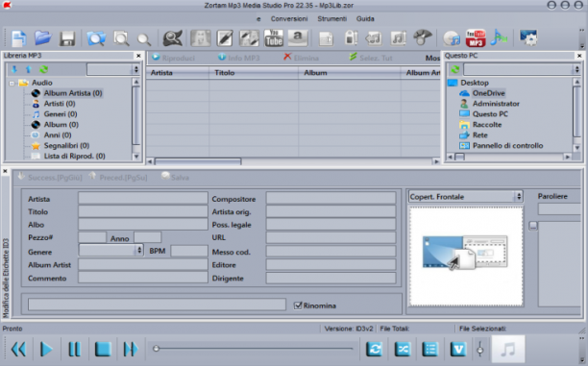Image resolution: width=588 pixels, height=366 pixels.
Task: Click the 'V' visualization icon in player bar
Action: 458,349
